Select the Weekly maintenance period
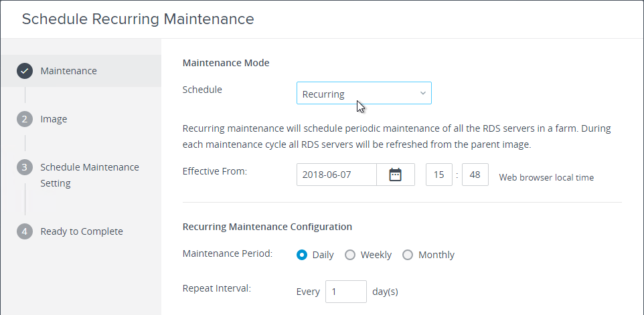This screenshot has width=644, height=315. pos(350,255)
